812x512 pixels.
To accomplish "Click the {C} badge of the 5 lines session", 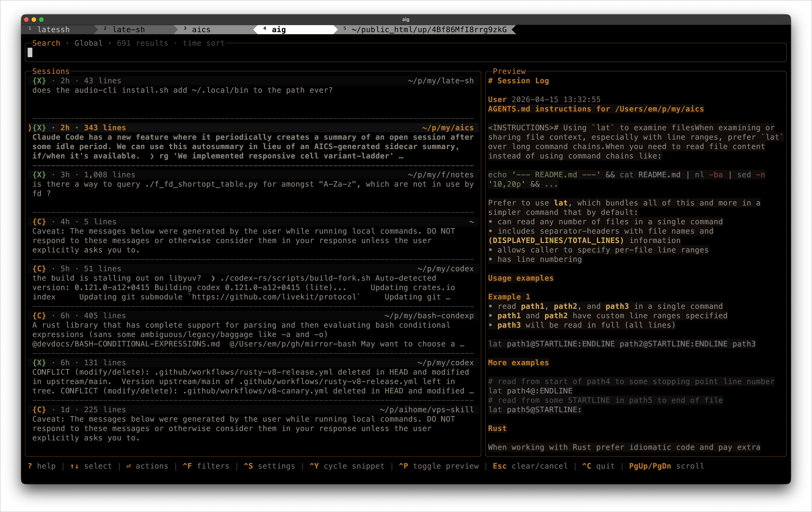I will (x=39, y=222).
